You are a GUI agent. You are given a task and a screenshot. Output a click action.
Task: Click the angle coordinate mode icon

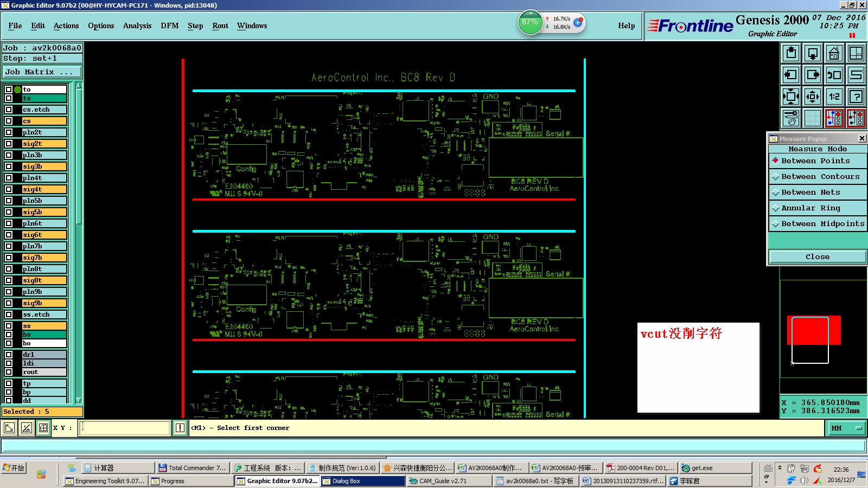coord(27,428)
